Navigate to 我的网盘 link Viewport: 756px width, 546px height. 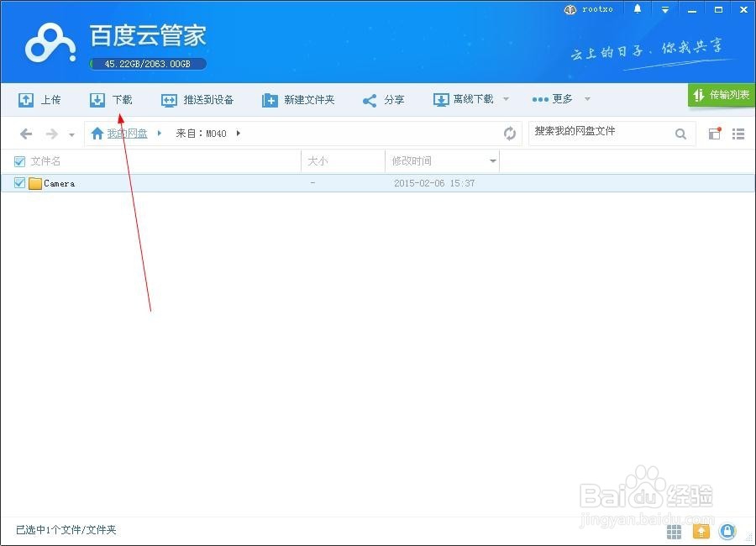click(127, 134)
